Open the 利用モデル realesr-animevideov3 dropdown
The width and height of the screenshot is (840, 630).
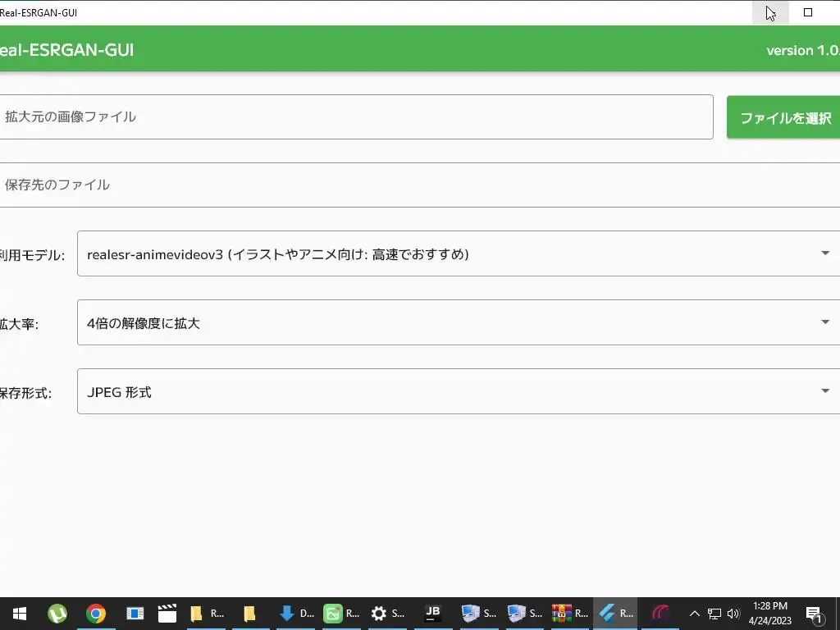(459, 254)
